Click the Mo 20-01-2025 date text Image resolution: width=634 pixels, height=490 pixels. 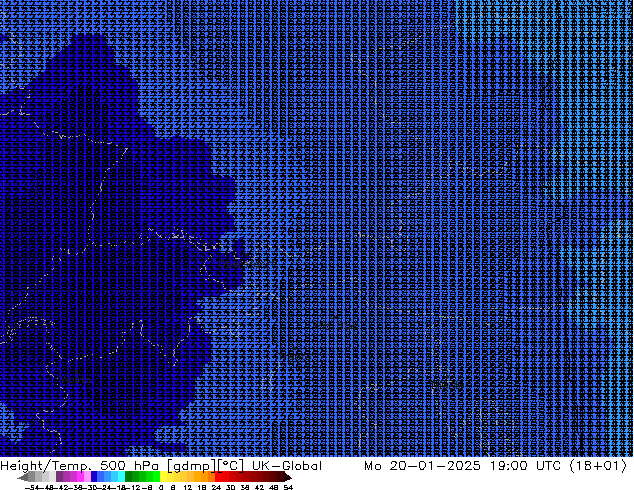(422, 466)
